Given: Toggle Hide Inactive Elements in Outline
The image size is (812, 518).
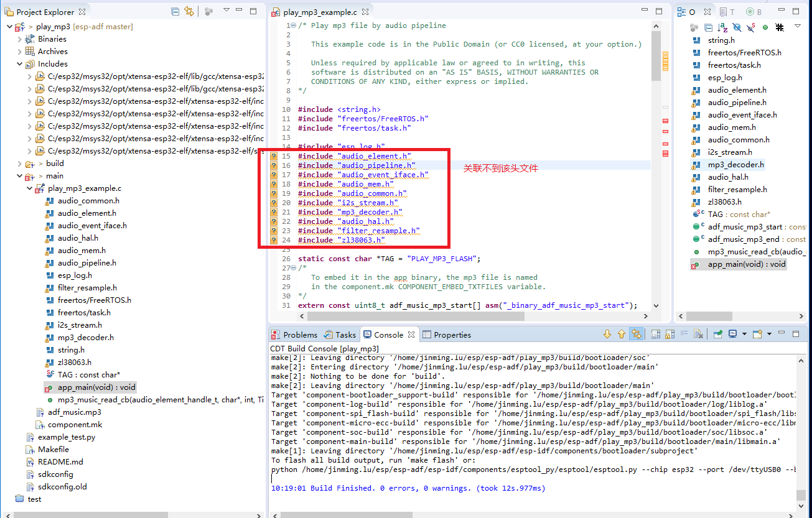Looking at the screenshot, I should point(779,27).
